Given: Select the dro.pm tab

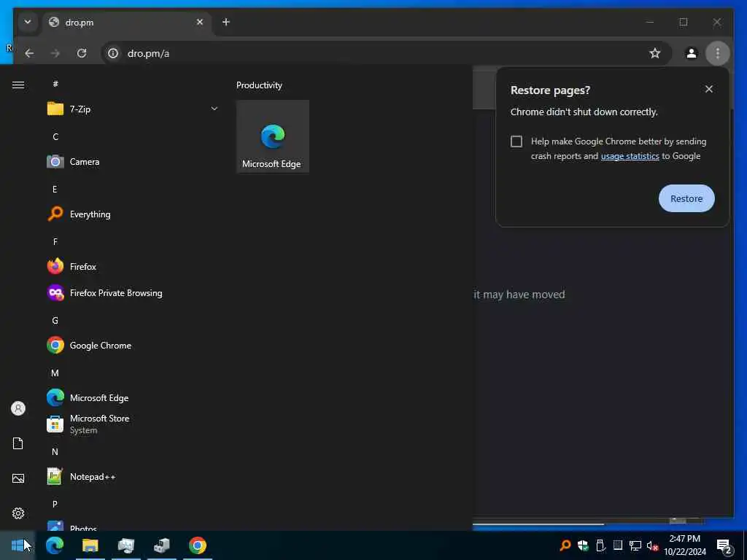Looking at the screenshot, I should pos(127,23).
